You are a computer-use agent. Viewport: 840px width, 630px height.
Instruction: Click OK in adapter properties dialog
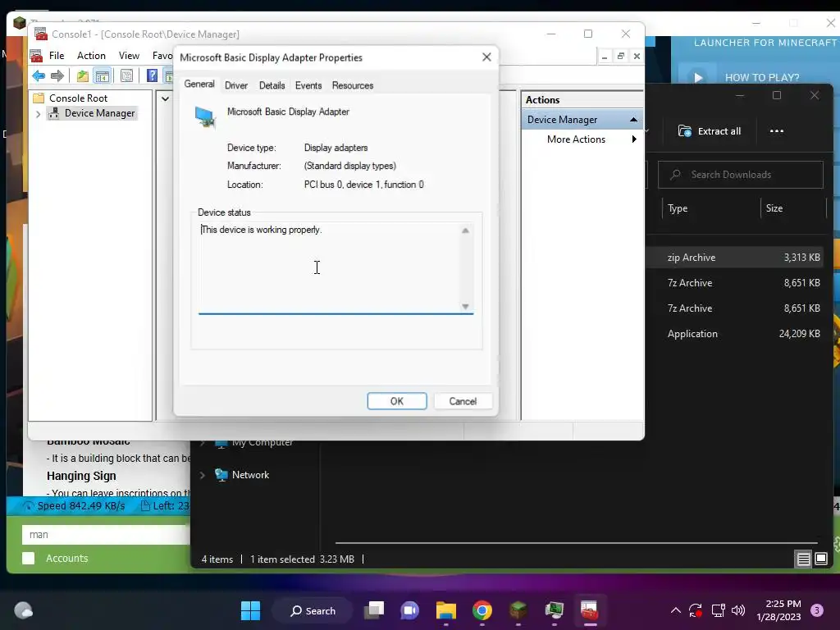[397, 401]
